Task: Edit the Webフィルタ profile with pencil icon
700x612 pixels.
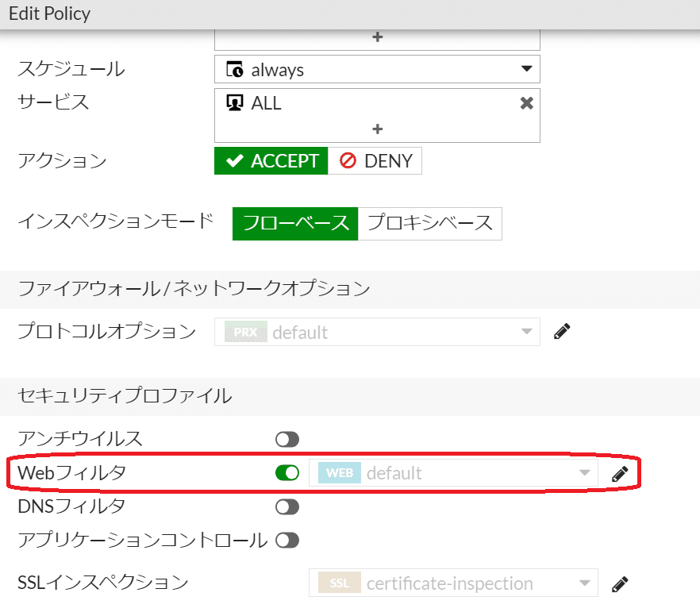Action: coord(620,474)
